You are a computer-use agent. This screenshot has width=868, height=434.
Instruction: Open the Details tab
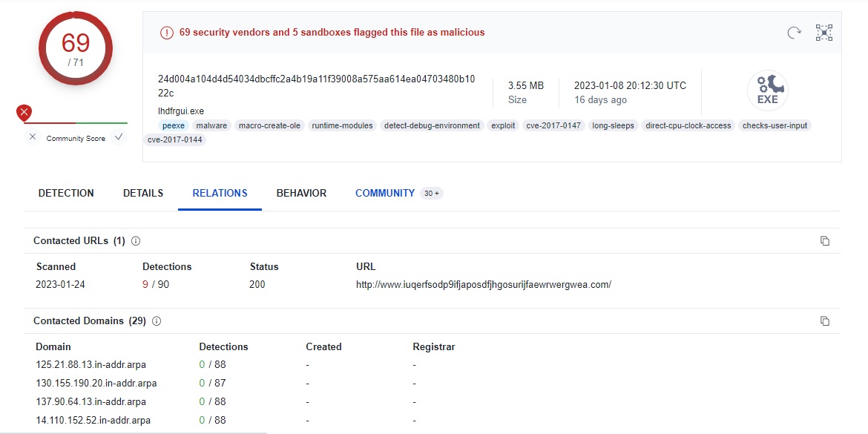[x=143, y=193]
